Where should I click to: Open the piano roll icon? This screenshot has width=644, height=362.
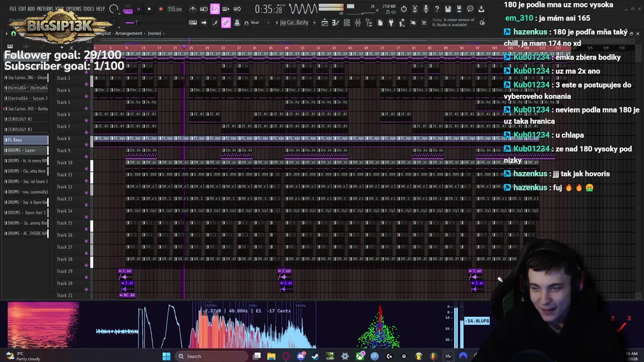pyautogui.click(x=336, y=23)
